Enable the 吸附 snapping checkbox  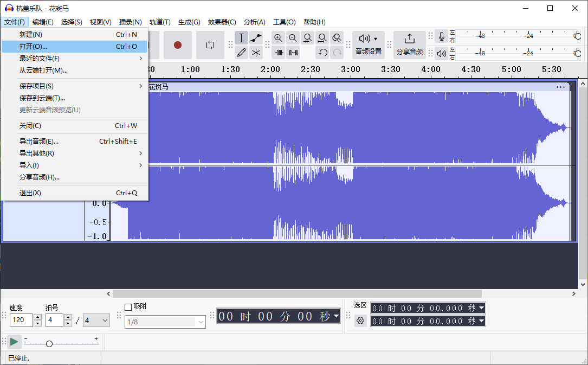coord(128,306)
